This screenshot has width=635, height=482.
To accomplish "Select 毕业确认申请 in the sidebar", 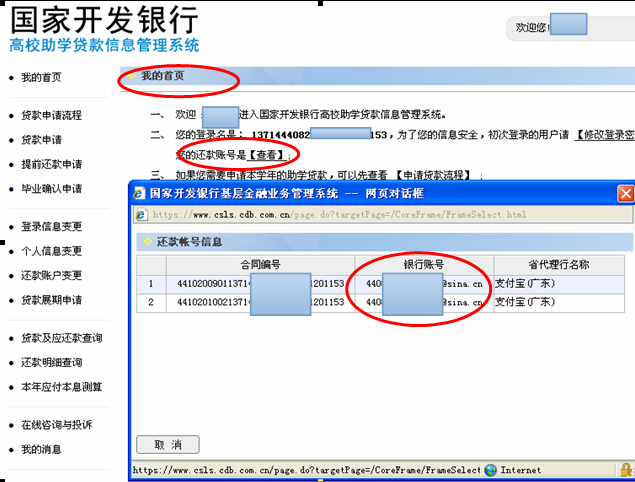I will point(51,189).
